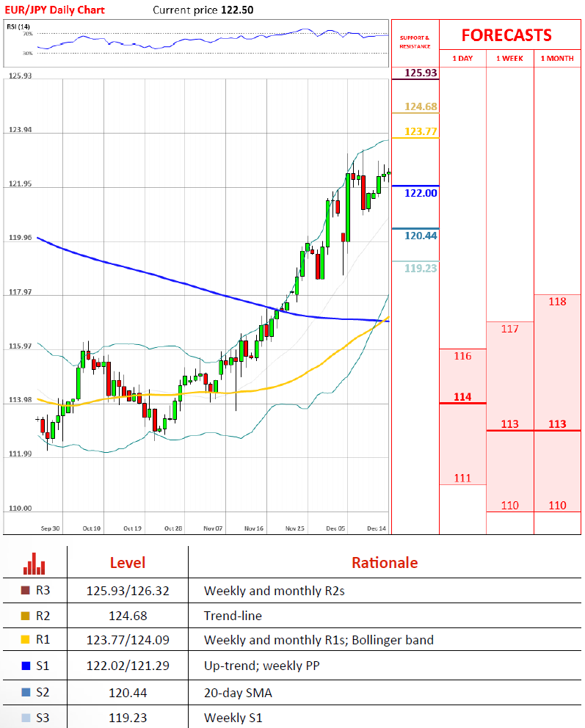Click the R3 row label

43,591
